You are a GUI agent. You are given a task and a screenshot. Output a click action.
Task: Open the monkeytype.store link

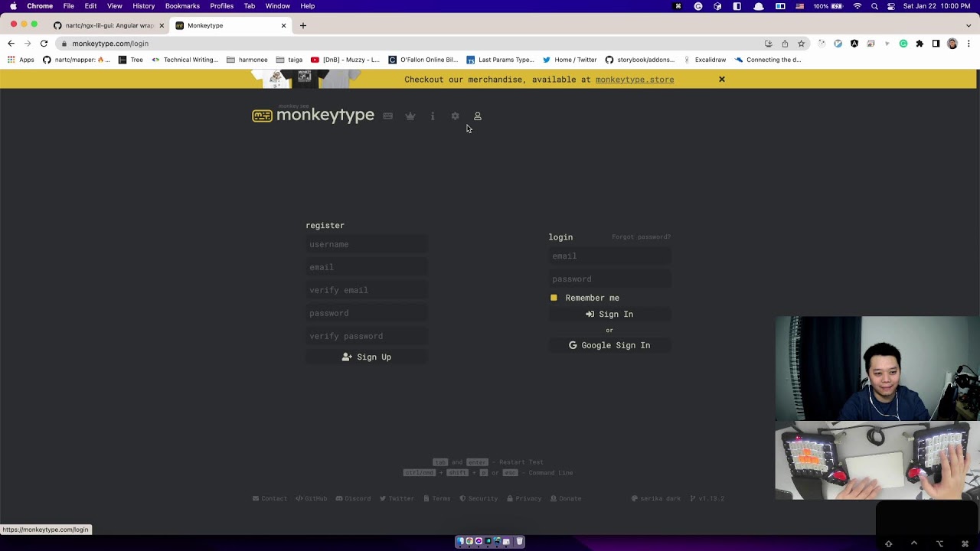635,80
